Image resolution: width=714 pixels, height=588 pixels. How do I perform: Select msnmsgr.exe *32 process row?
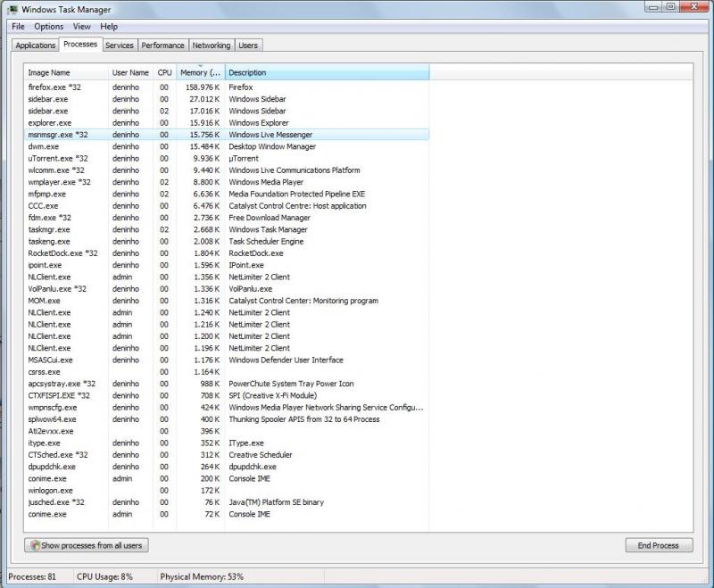tap(227, 135)
